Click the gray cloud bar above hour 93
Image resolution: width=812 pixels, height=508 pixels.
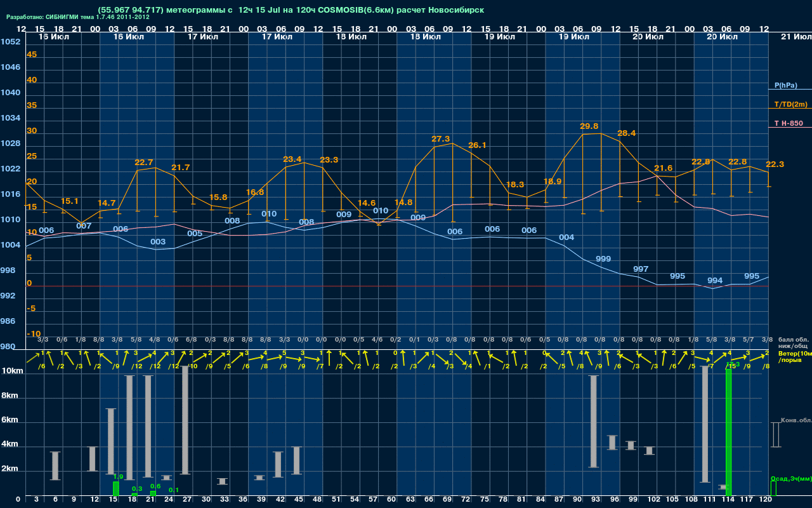point(594,422)
